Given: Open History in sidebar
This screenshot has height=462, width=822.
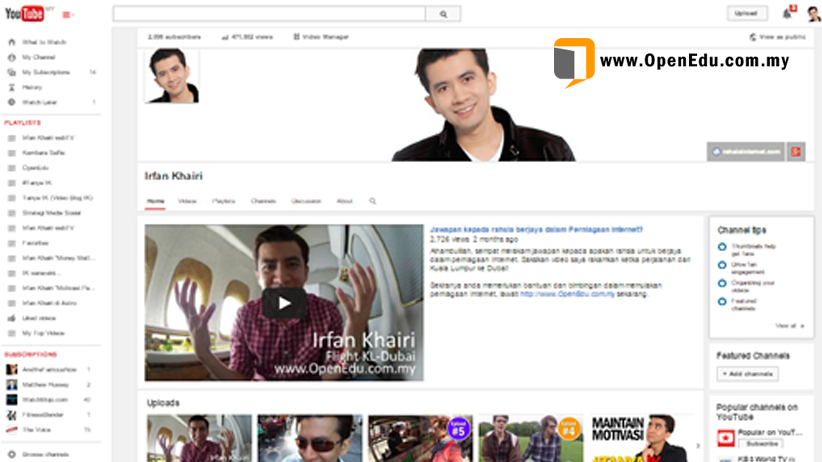Looking at the screenshot, I should coord(32,88).
